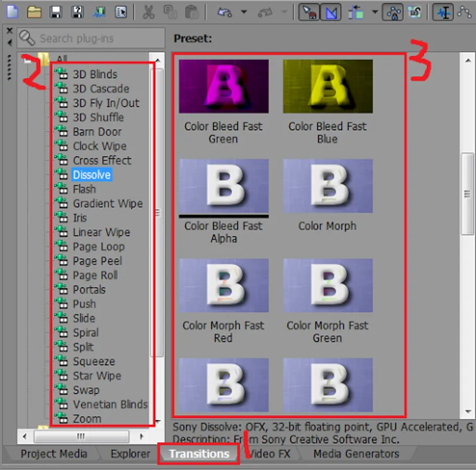
Task: Open the Undo history dropdown arrow
Action: [x=244, y=12]
